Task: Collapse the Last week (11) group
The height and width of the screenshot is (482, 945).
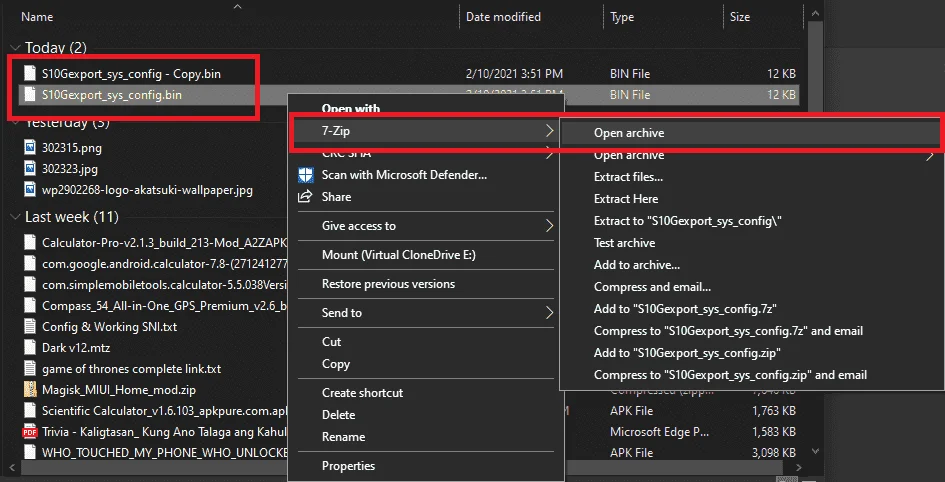Action: point(16,216)
